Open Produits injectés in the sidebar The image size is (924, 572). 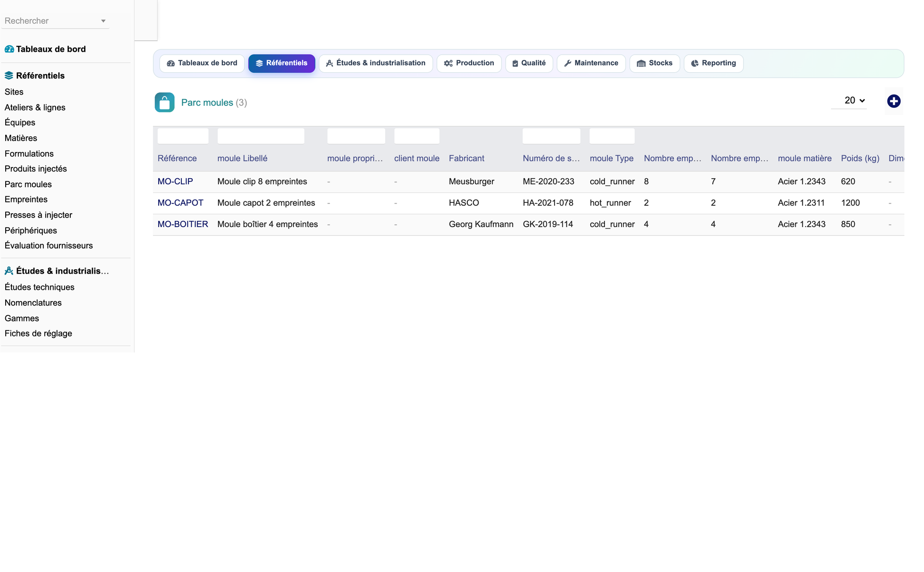click(36, 169)
